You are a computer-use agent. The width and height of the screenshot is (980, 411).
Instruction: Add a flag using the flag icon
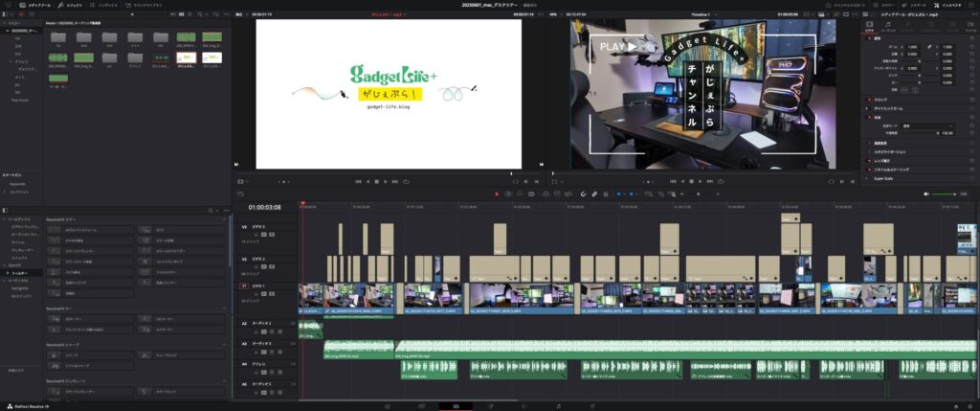pyautogui.click(x=619, y=194)
